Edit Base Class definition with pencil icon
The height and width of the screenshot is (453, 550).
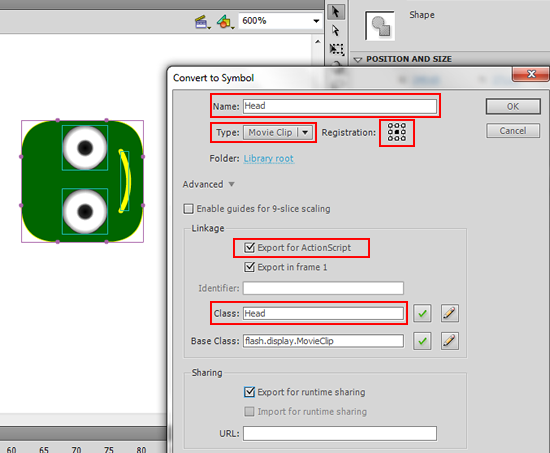coord(450,341)
